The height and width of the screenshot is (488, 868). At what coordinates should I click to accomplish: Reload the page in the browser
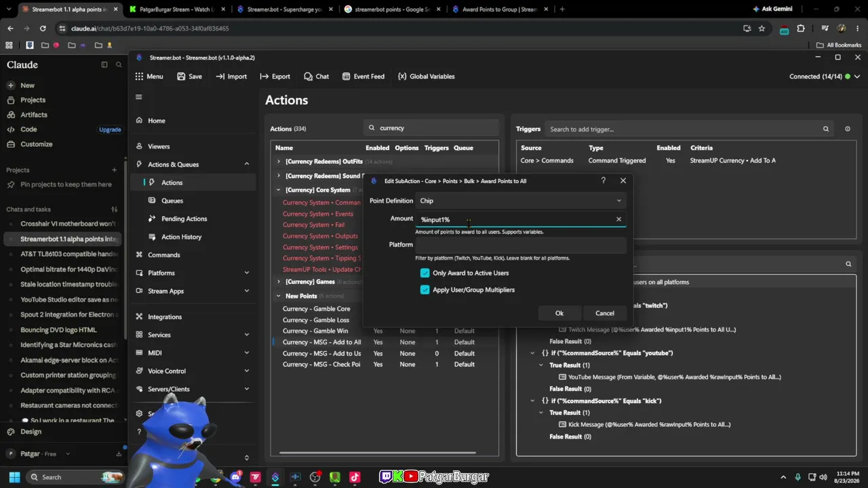[x=43, y=28]
